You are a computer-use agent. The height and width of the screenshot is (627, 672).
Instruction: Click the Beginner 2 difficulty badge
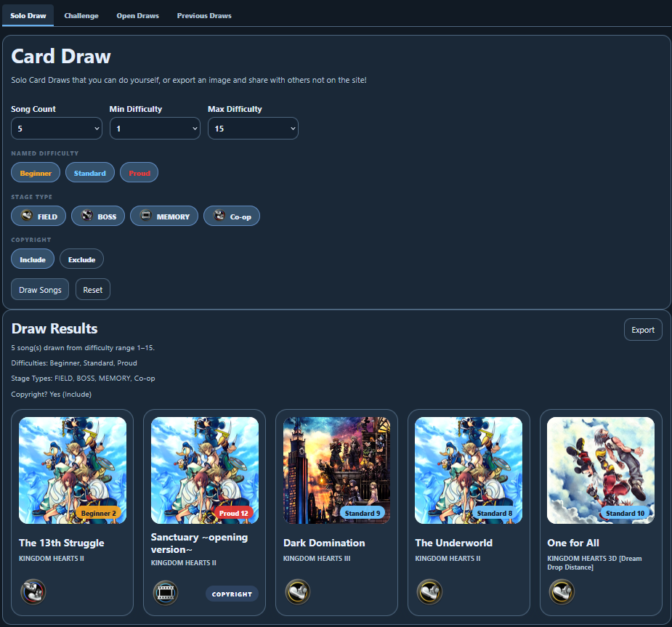[x=98, y=513]
